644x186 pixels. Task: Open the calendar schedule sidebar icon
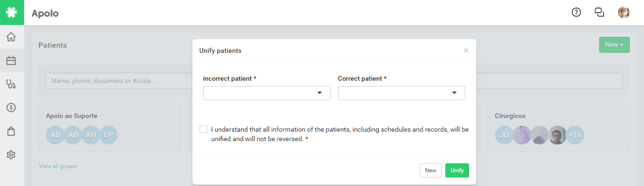coord(11,60)
